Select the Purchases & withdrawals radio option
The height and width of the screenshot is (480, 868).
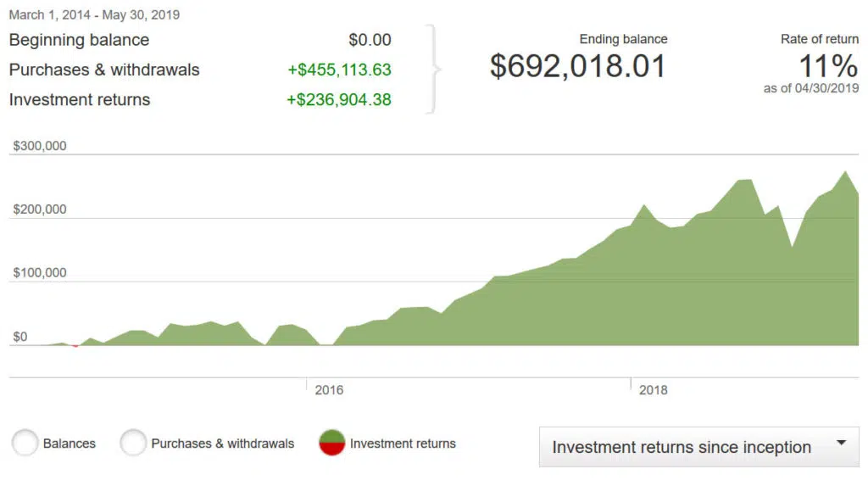click(x=133, y=443)
